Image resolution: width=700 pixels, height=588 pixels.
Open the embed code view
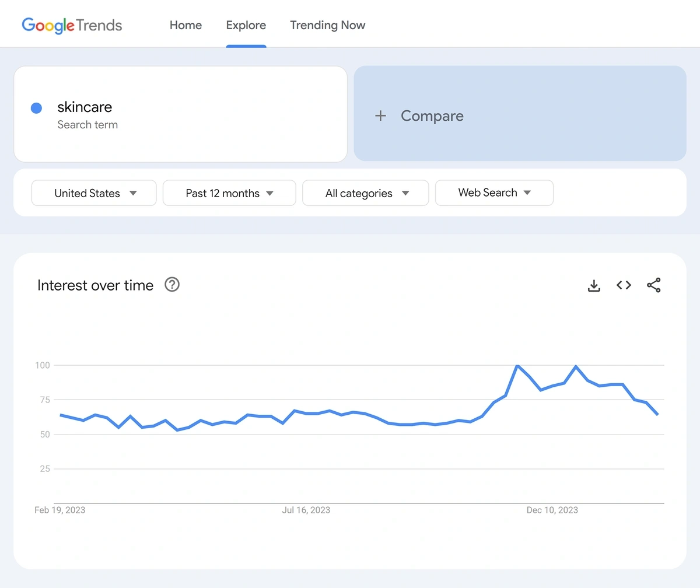[623, 285]
